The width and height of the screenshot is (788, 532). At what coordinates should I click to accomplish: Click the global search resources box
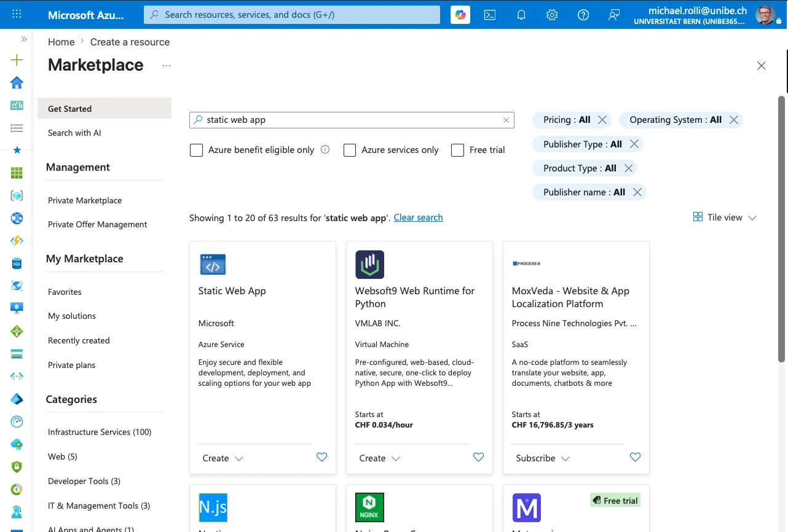[x=292, y=15]
